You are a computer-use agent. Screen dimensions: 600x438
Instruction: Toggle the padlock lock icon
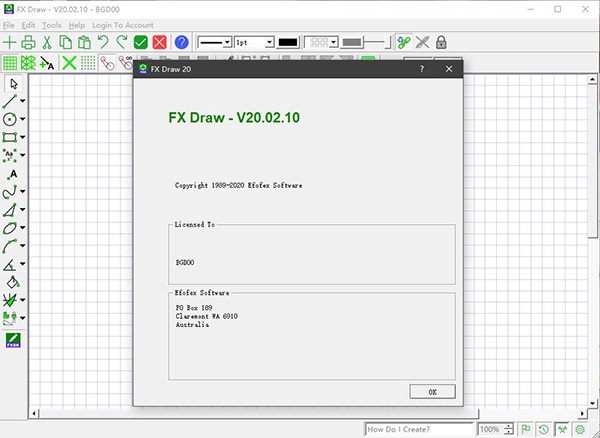coord(441,42)
